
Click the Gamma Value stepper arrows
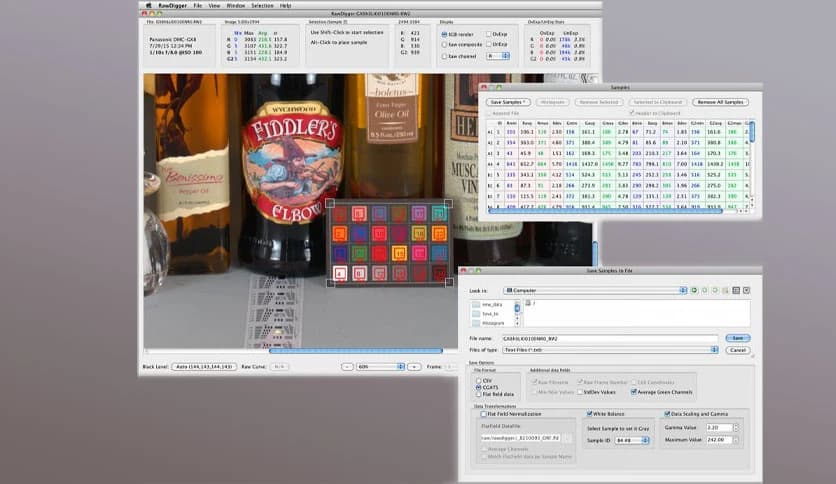(x=736, y=427)
